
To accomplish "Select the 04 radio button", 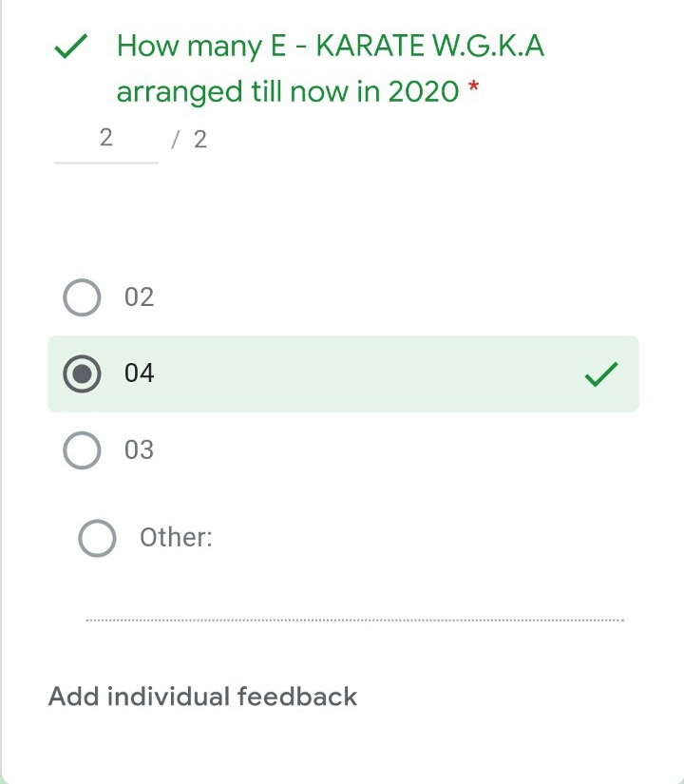I will (82, 373).
